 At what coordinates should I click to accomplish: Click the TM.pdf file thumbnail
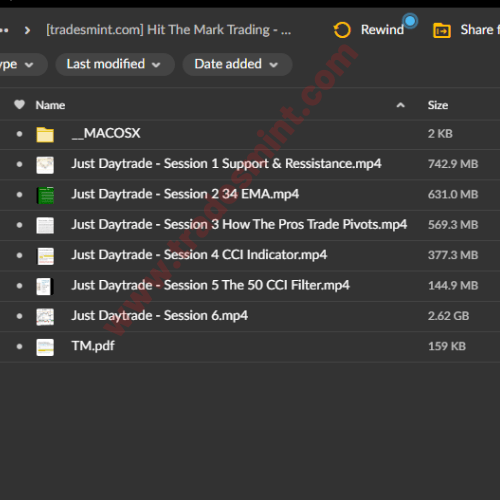45,347
